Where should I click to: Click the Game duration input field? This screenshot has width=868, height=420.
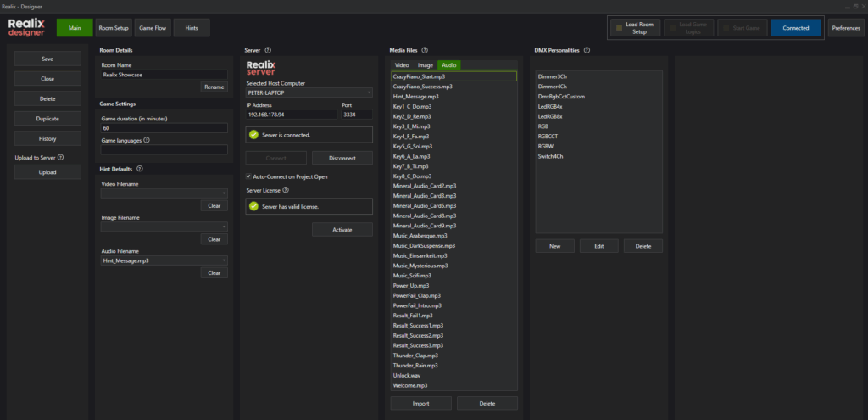tap(164, 128)
